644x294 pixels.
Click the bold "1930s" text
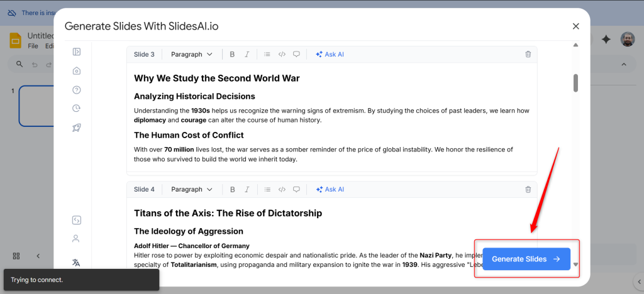tap(201, 111)
